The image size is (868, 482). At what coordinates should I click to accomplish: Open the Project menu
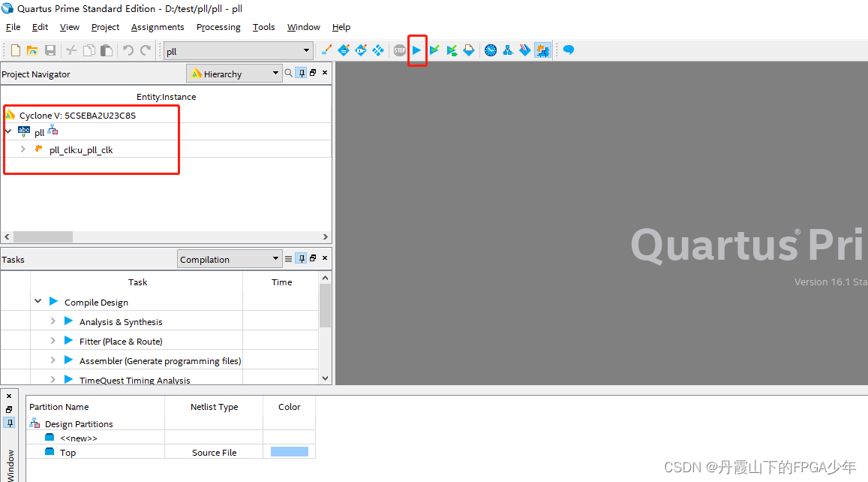(105, 27)
